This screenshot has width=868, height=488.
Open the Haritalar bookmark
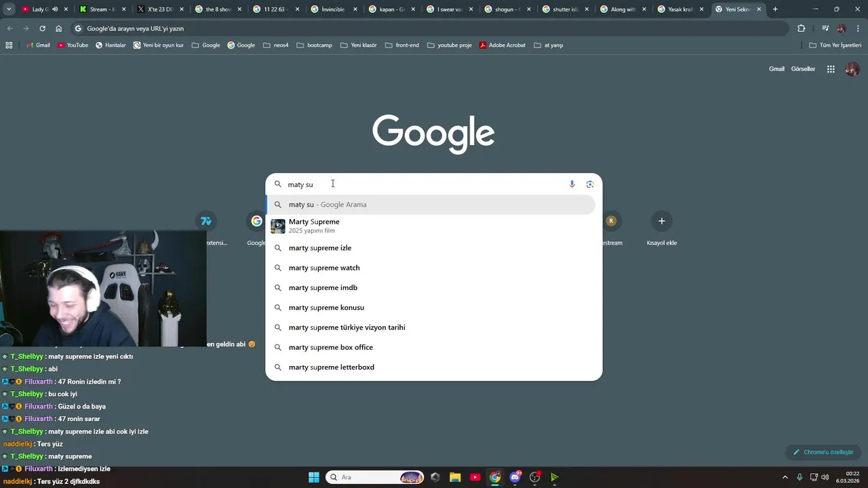[111, 45]
